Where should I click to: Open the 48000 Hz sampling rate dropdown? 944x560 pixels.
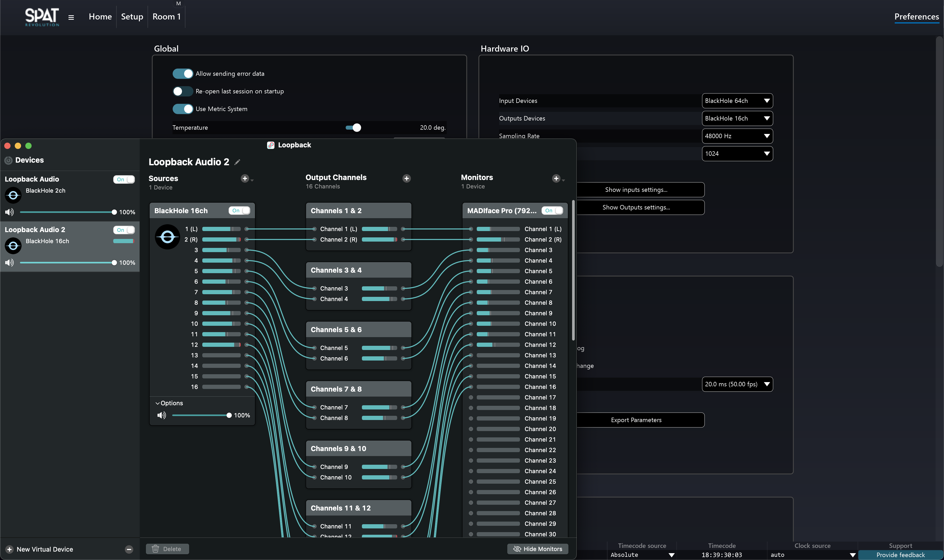(x=737, y=136)
